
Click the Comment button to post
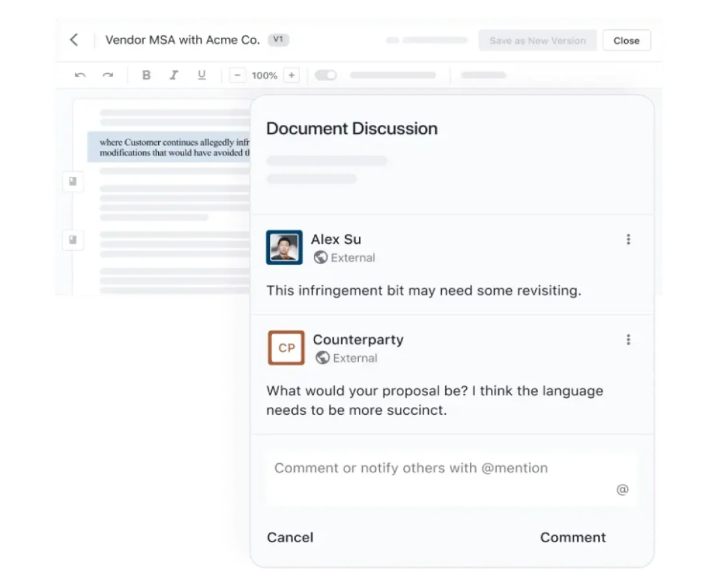pyautogui.click(x=573, y=537)
